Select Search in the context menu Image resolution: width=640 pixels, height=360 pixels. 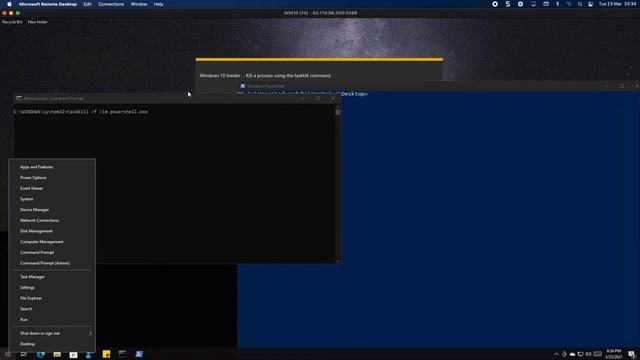click(x=52, y=309)
